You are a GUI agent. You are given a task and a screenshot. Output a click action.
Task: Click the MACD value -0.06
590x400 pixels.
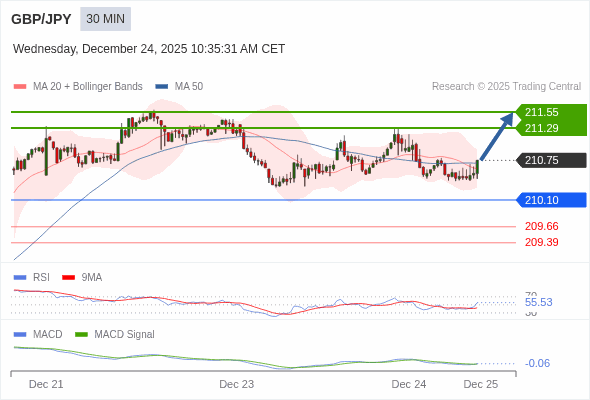(x=537, y=363)
